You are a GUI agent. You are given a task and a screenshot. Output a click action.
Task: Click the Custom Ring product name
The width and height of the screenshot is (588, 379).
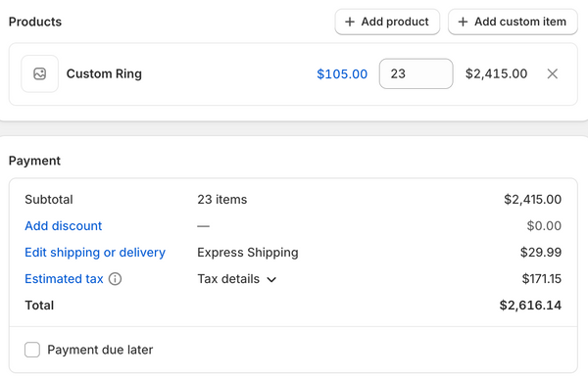pyautogui.click(x=104, y=73)
